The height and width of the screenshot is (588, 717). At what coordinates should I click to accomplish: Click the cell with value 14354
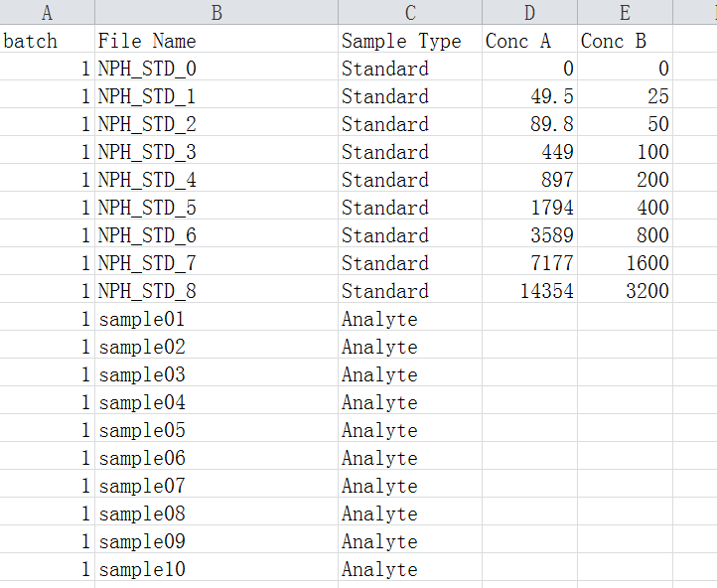pos(529,291)
